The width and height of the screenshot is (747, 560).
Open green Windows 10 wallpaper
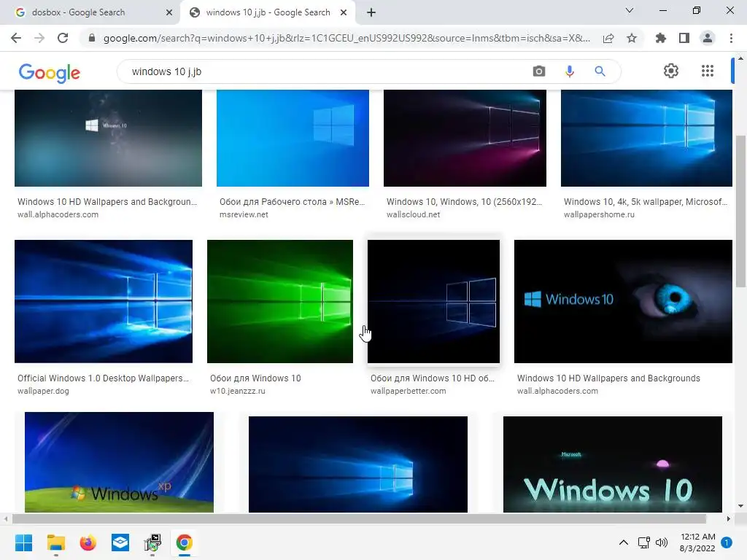coord(280,301)
